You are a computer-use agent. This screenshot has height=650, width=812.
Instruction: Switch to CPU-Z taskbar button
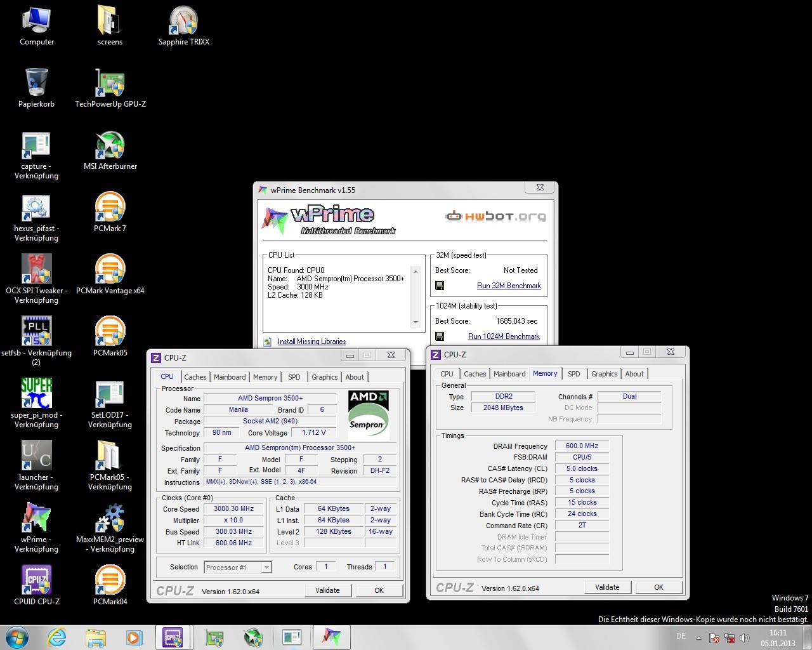click(173, 637)
